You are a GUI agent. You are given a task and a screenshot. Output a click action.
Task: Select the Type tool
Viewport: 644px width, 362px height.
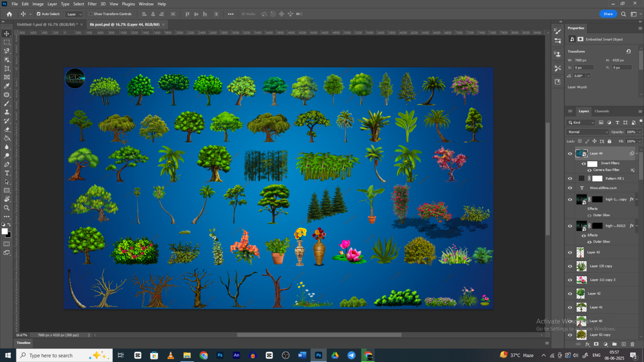(6, 173)
